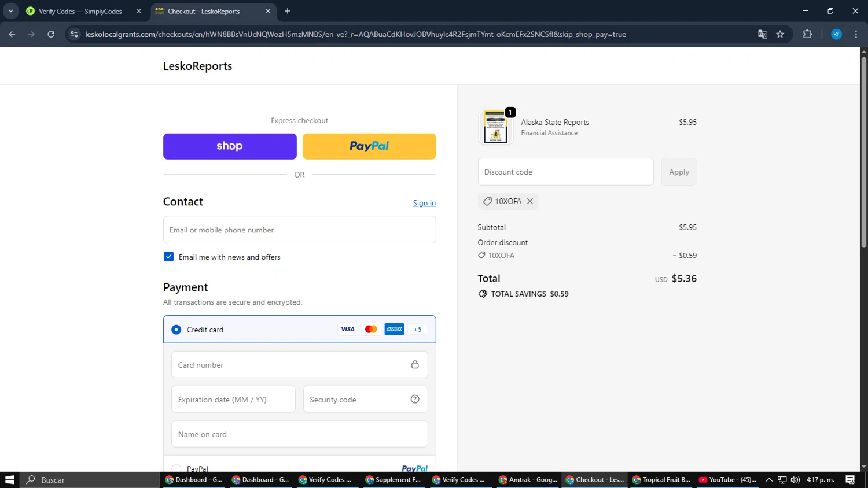Image resolution: width=868 pixels, height=488 pixels.
Task: Go back to previous page
Action: [12, 34]
